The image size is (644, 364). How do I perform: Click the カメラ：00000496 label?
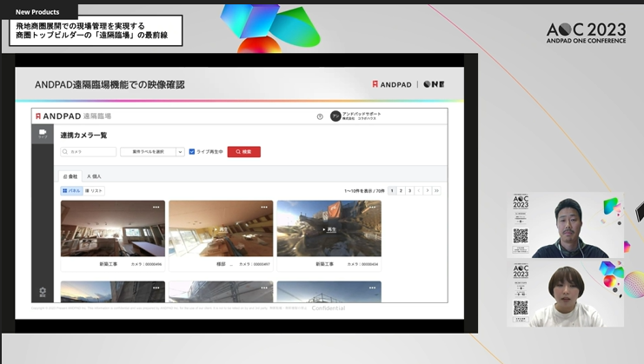(x=146, y=264)
